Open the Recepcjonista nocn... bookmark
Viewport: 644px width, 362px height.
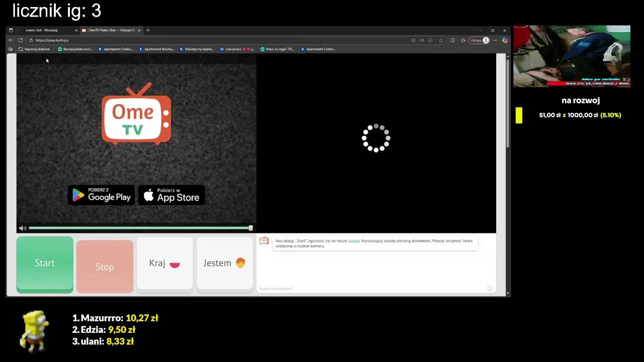click(75, 49)
